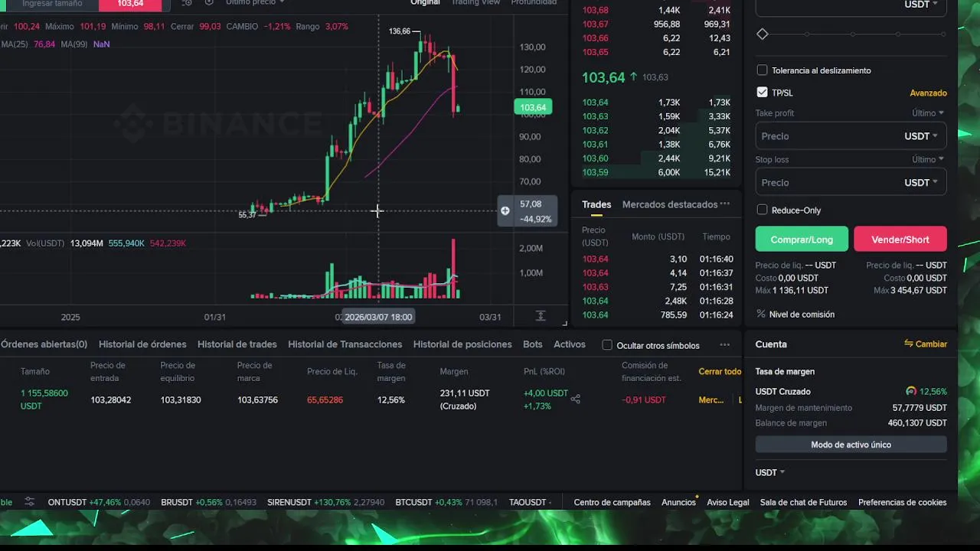Open Take profit Último dropdown

pyautogui.click(x=928, y=113)
